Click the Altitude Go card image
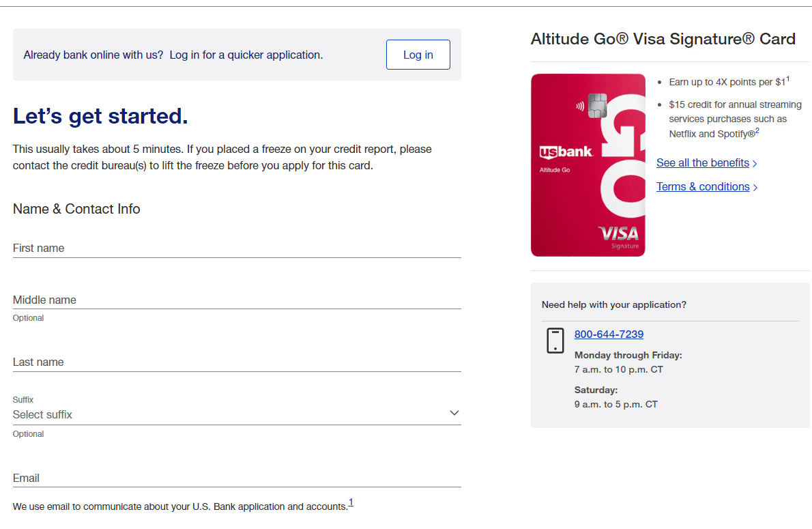 click(588, 165)
